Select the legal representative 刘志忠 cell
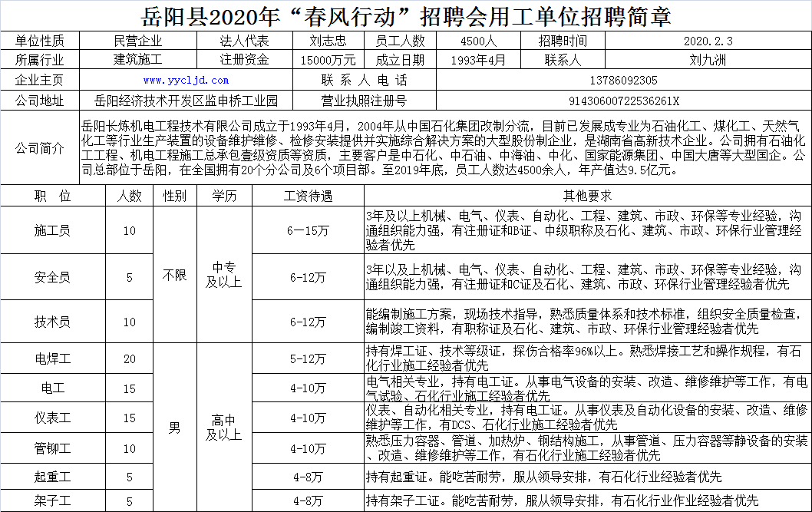The image size is (812, 512). point(328,41)
